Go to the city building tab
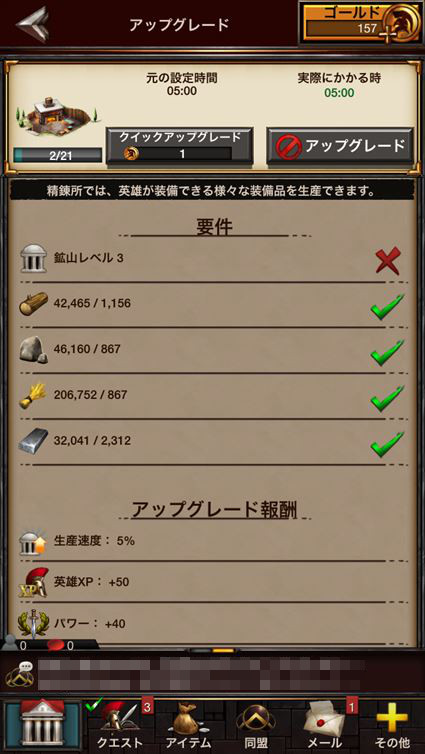 coord(42,725)
